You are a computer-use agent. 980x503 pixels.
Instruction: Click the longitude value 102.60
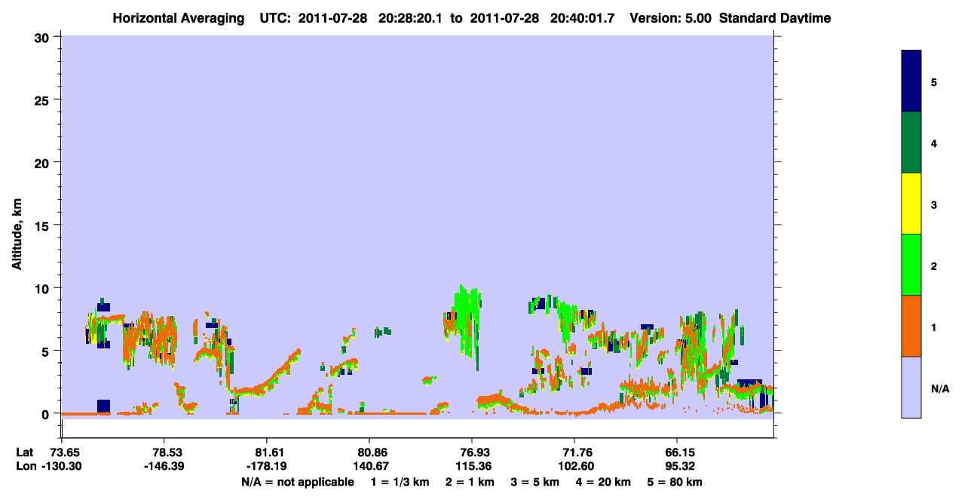tap(574, 466)
